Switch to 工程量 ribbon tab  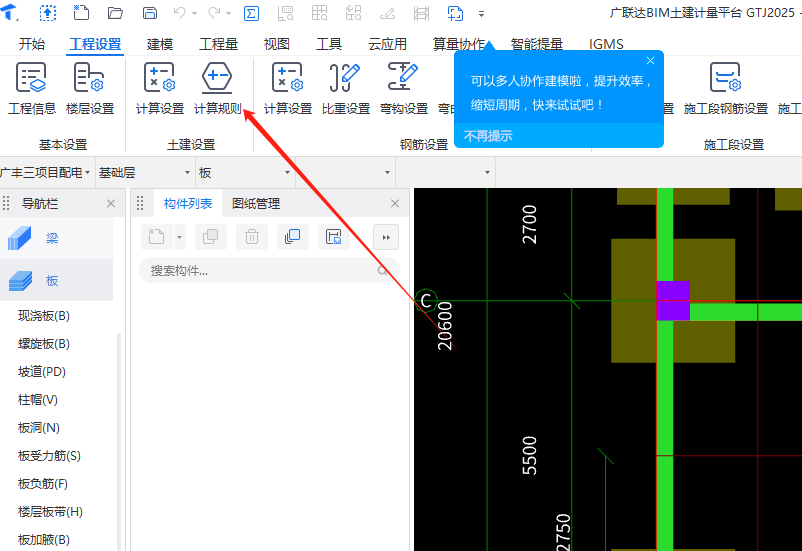[x=218, y=44]
